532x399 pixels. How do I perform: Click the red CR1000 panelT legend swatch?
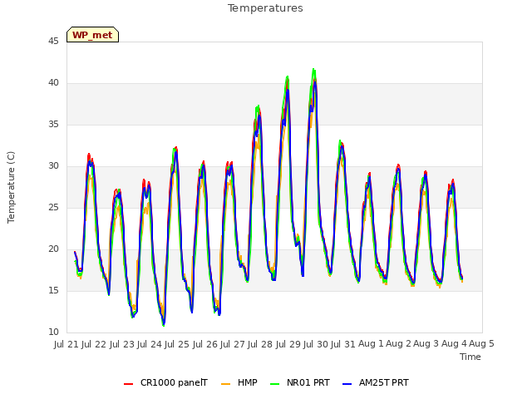(128, 384)
